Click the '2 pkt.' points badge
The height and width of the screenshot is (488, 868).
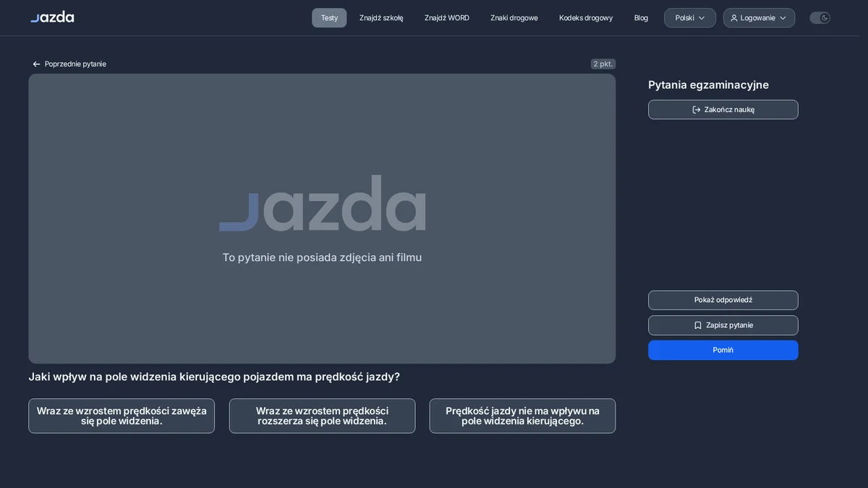pyautogui.click(x=603, y=64)
